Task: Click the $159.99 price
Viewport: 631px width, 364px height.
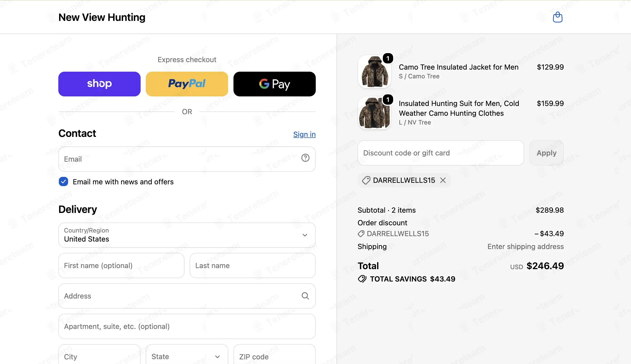Action: pyautogui.click(x=550, y=103)
